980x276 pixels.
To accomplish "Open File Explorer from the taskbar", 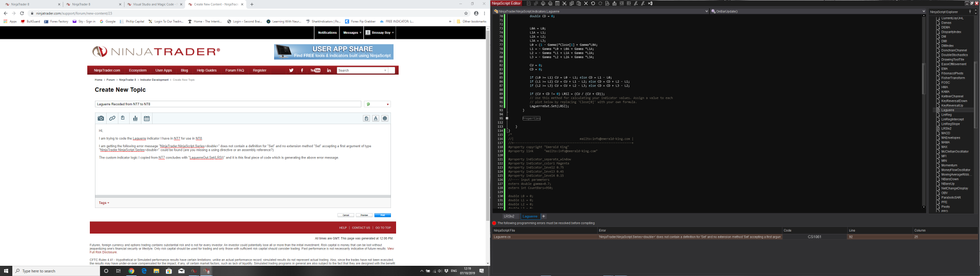I will tap(156, 271).
